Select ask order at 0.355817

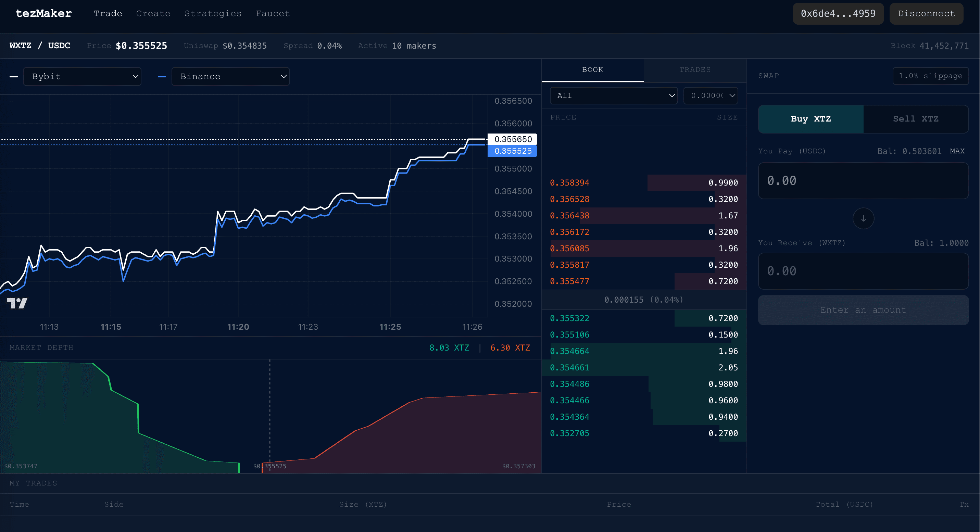click(x=644, y=265)
